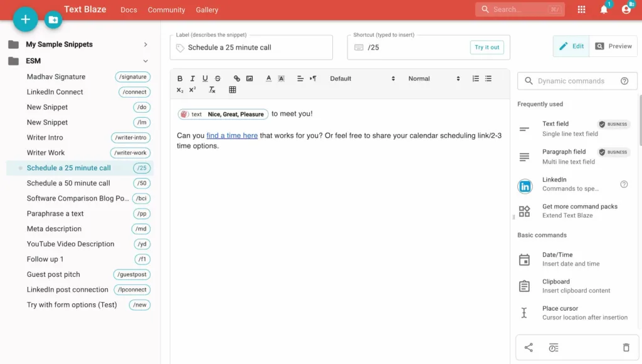Image resolution: width=642 pixels, height=364 pixels.
Task: Clear text formatting
Action: tap(212, 90)
